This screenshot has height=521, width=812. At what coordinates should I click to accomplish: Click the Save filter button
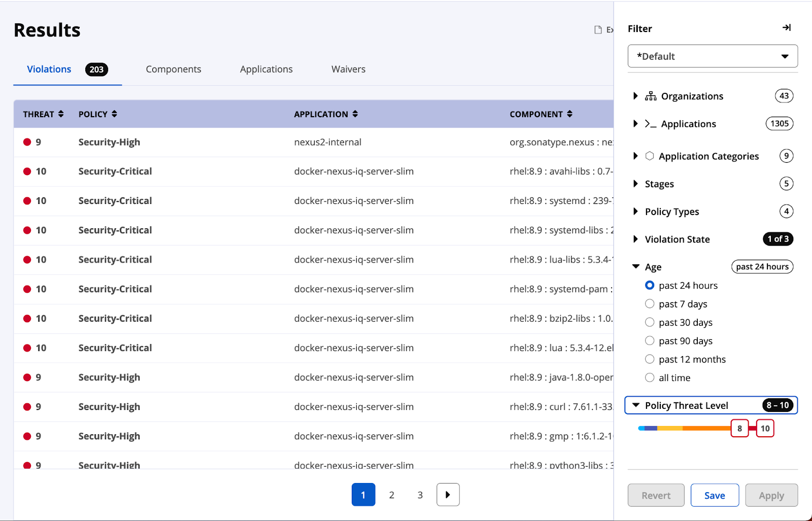714,495
